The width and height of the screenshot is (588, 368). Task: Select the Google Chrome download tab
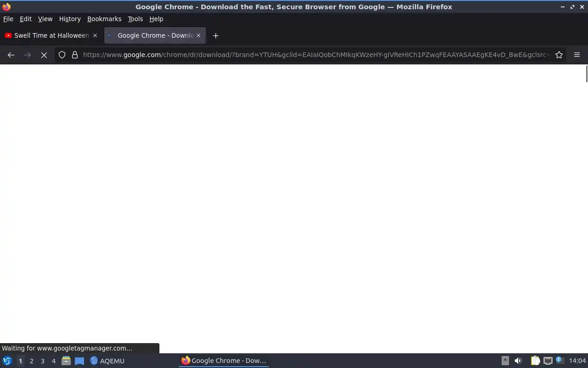click(155, 35)
